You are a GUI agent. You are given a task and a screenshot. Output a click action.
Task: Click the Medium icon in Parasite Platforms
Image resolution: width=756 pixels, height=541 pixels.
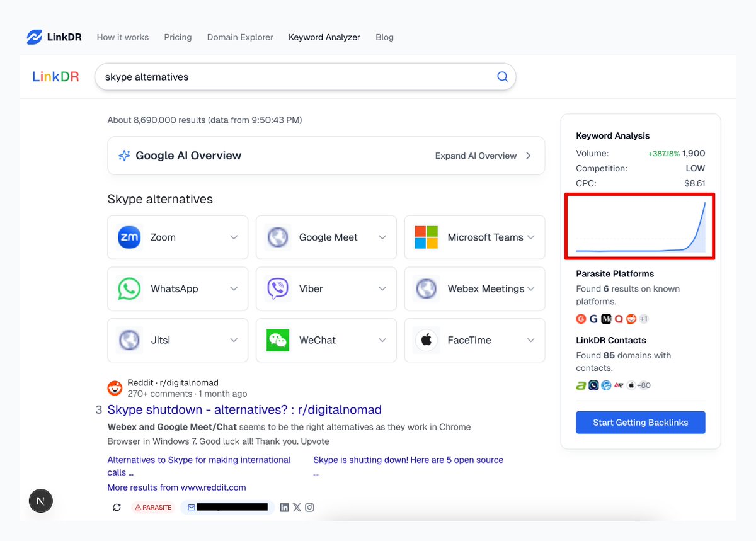[x=606, y=319]
